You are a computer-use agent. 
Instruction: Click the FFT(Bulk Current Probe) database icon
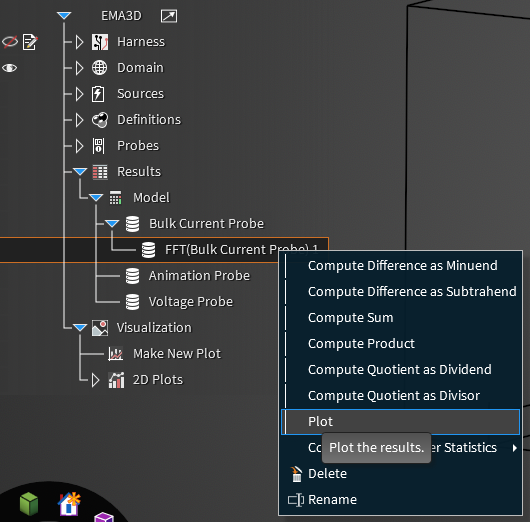click(148, 250)
